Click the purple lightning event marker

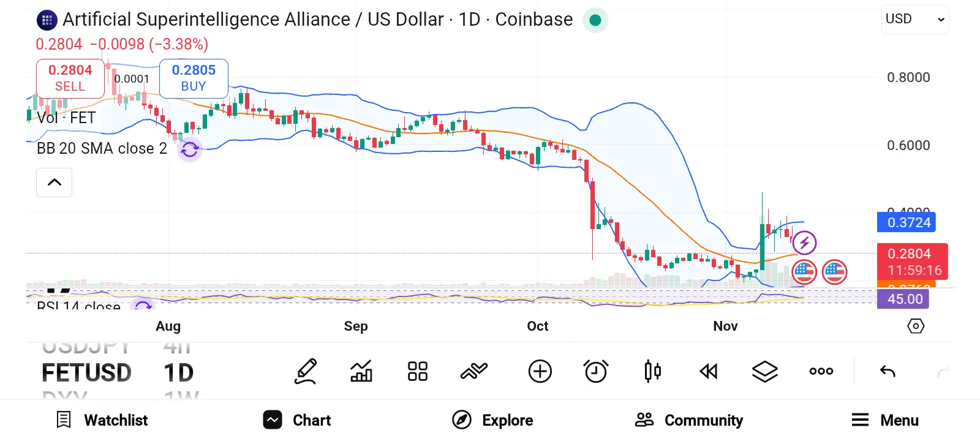[x=804, y=243]
